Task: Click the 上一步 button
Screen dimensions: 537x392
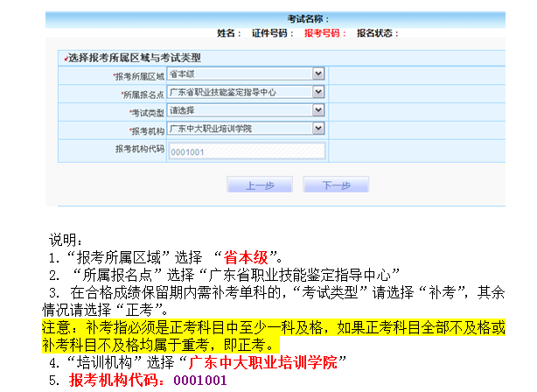Action: coord(260,185)
